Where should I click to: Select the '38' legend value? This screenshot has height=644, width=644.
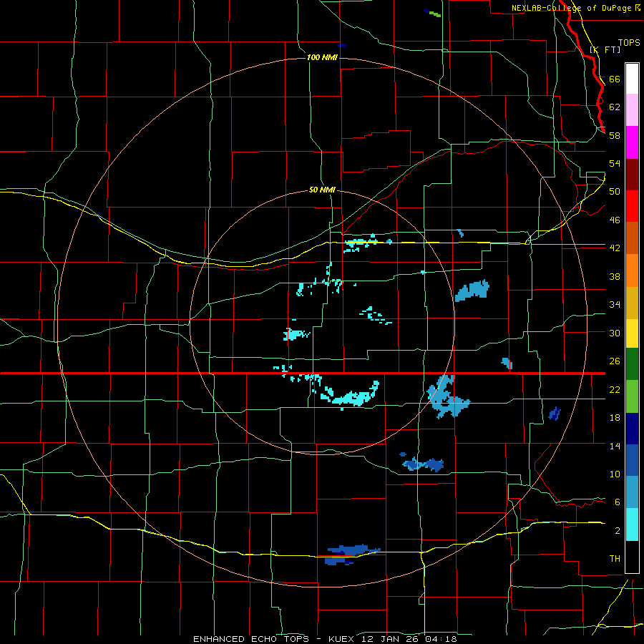click(x=615, y=276)
